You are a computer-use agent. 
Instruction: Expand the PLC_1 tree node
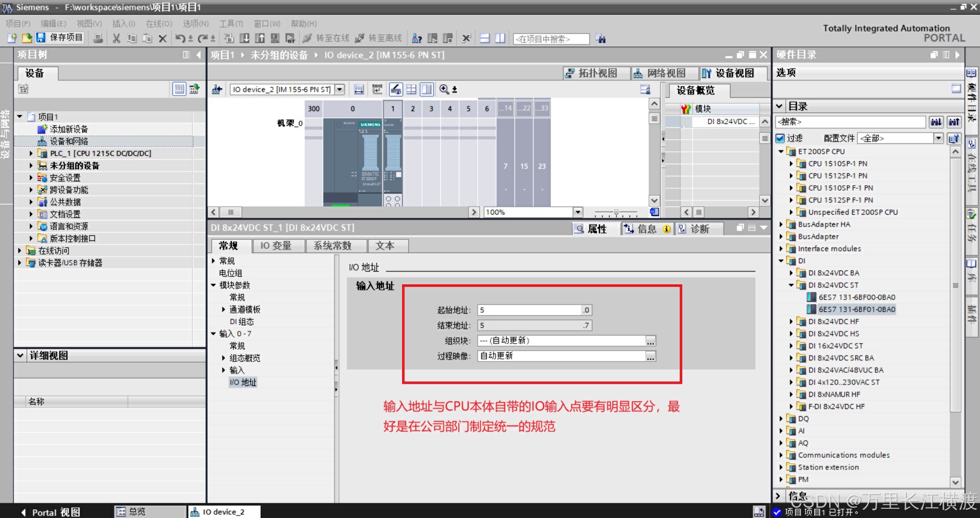click(31, 153)
